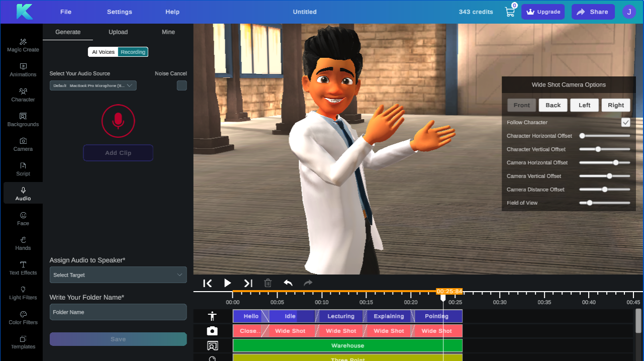This screenshot has height=361, width=644.
Task: Expand the Select Target speaker dropdown
Action: click(x=118, y=275)
